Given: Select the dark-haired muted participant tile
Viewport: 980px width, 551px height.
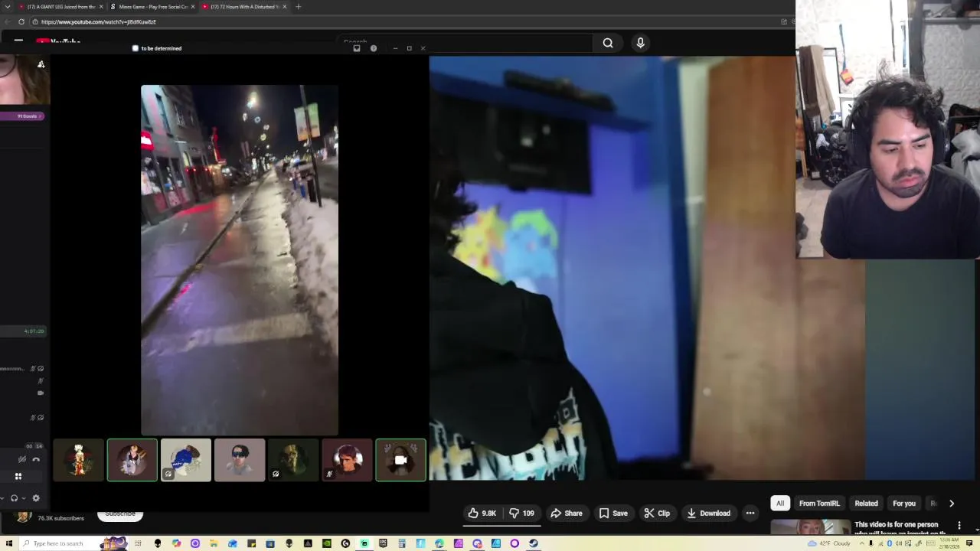Looking at the screenshot, I should click(x=347, y=460).
